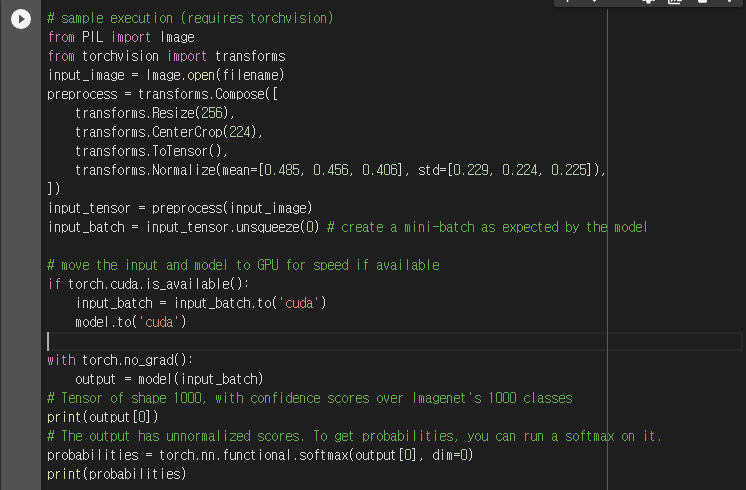Click the comment '# Tensor of shape 1000...'

(310, 398)
